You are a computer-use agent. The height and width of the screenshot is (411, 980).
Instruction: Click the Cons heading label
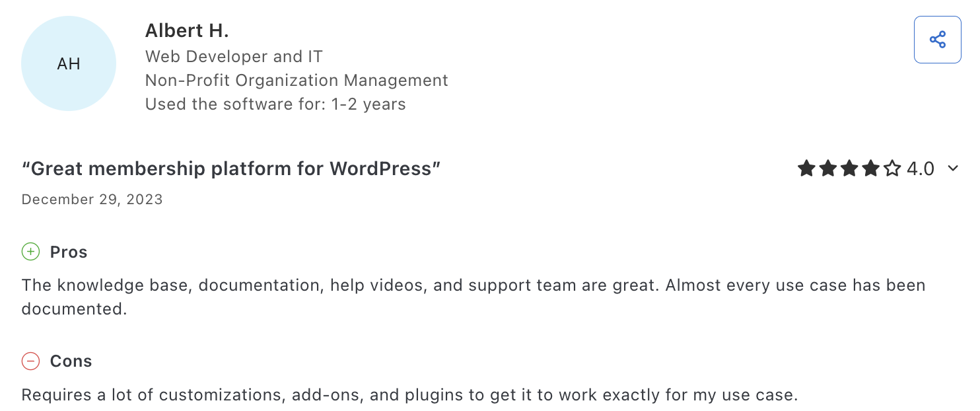click(71, 361)
